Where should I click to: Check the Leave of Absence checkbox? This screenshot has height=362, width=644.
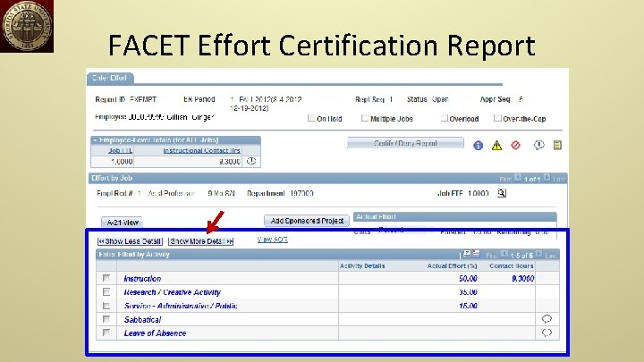[106, 333]
